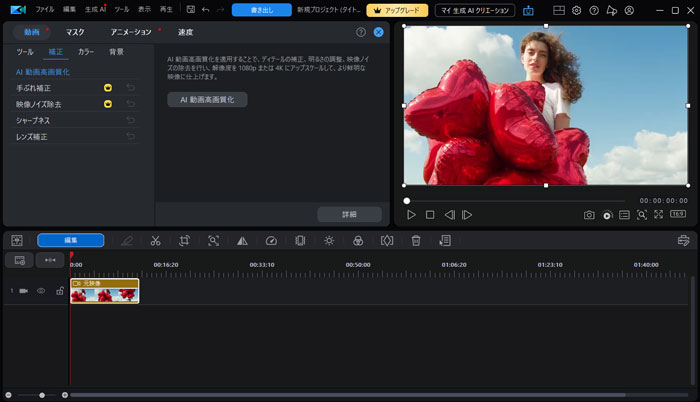Screen dimensions: 700x402
Task: Click the 詳細 button
Action: click(x=349, y=214)
